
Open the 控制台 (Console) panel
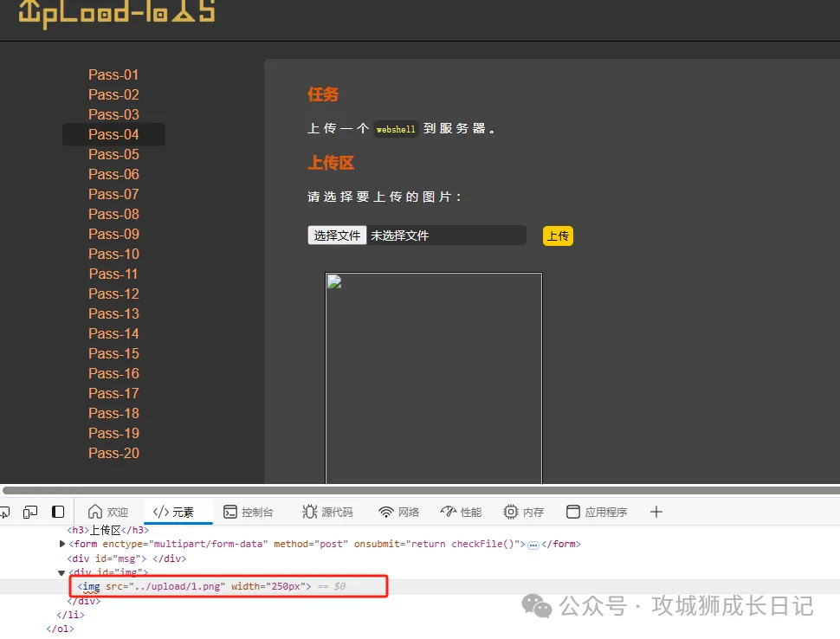click(x=249, y=512)
